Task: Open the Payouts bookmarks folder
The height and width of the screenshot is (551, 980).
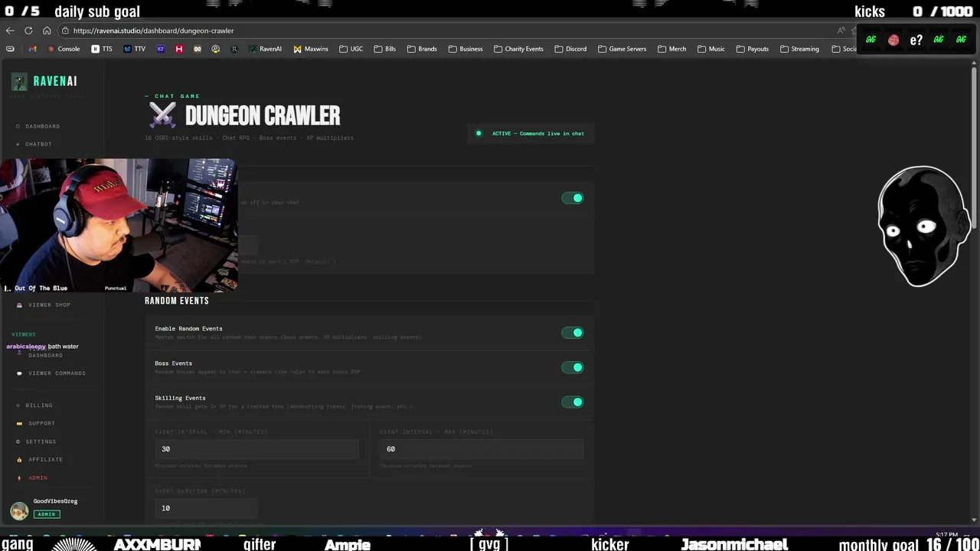Action: 753,49
